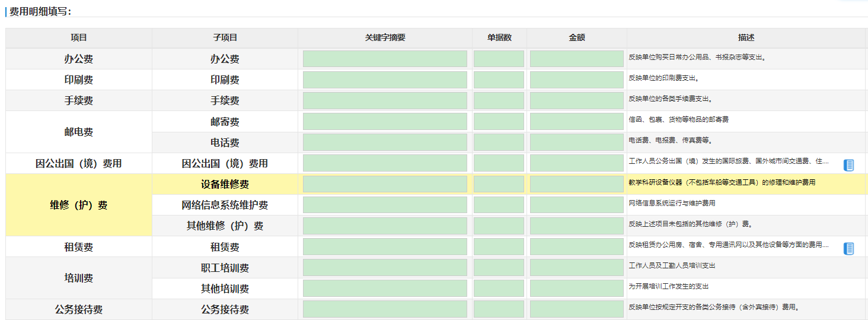Click 单据数 field for 邮寄费 row
Screen dimensions: 868x320
499,122
